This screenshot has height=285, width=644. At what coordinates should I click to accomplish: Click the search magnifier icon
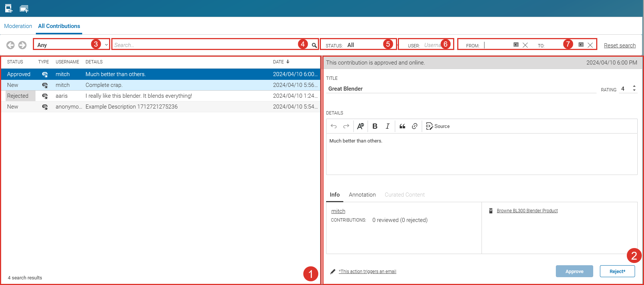pyautogui.click(x=314, y=45)
